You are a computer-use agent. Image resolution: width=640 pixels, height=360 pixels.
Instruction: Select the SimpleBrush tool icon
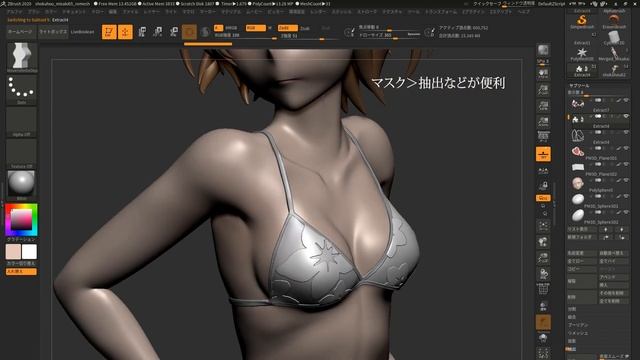click(582, 21)
